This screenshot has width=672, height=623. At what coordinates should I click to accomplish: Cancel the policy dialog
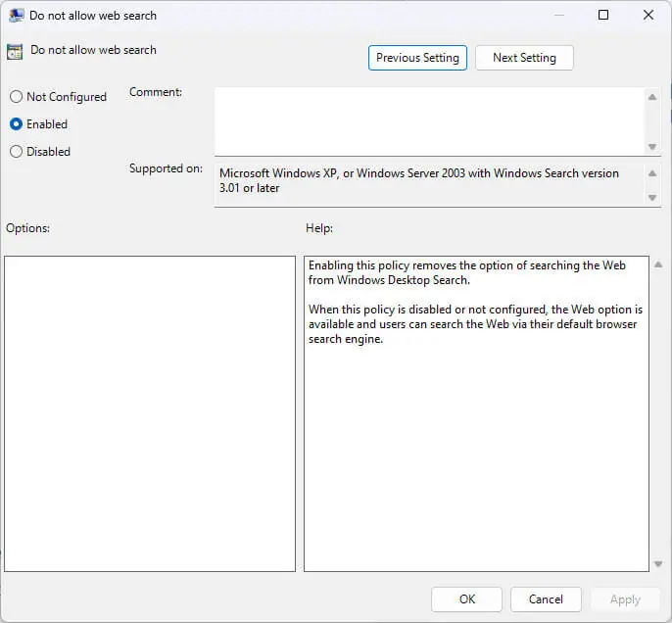click(x=546, y=599)
